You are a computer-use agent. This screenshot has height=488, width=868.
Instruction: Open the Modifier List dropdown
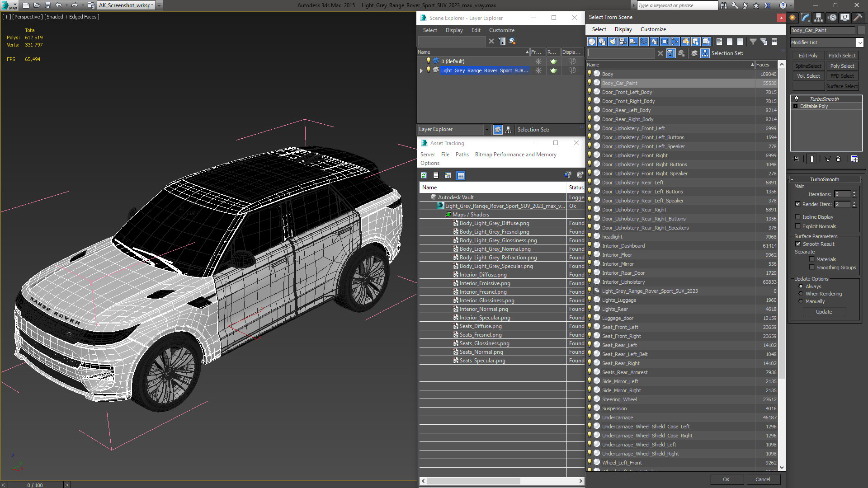pyautogui.click(x=859, y=42)
